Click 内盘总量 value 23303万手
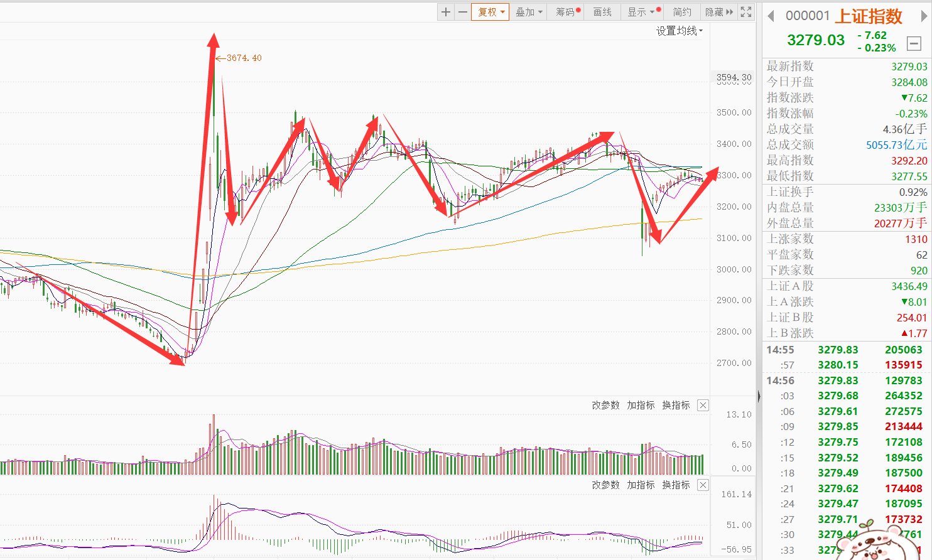 click(x=900, y=208)
